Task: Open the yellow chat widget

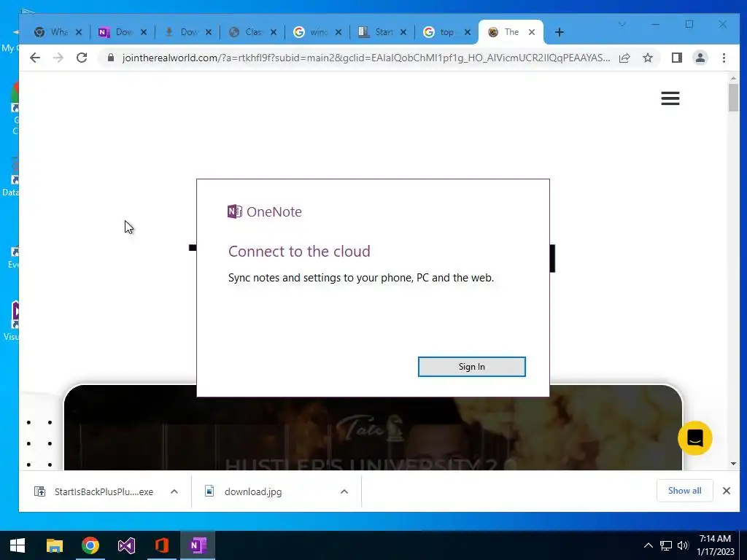Action: tap(695, 438)
